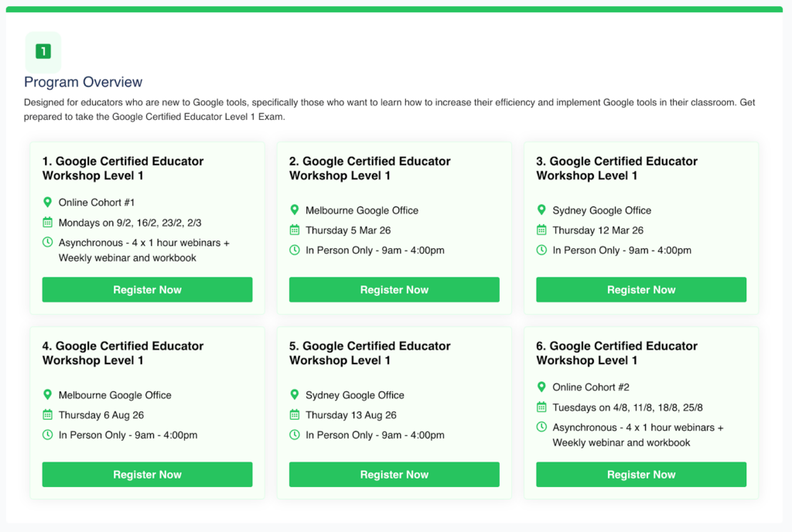Click calendar icon next to Thursday 6 Aug 26

click(47, 415)
